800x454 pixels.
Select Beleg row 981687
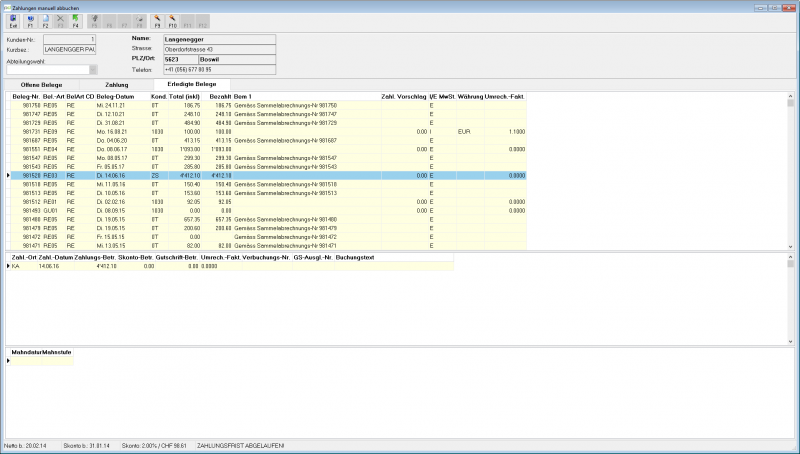pos(268,140)
